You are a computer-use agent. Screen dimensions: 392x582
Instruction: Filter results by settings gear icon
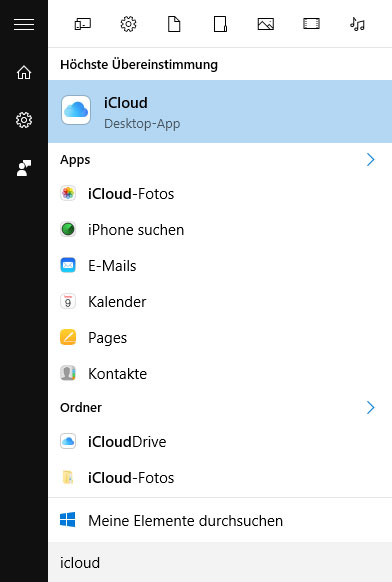pyautogui.click(x=128, y=24)
